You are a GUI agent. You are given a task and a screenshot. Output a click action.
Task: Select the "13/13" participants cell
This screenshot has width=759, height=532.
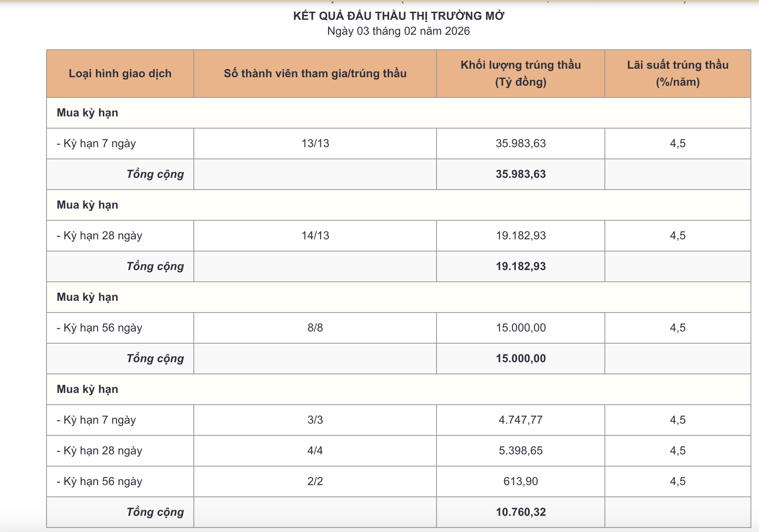point(315,144)
